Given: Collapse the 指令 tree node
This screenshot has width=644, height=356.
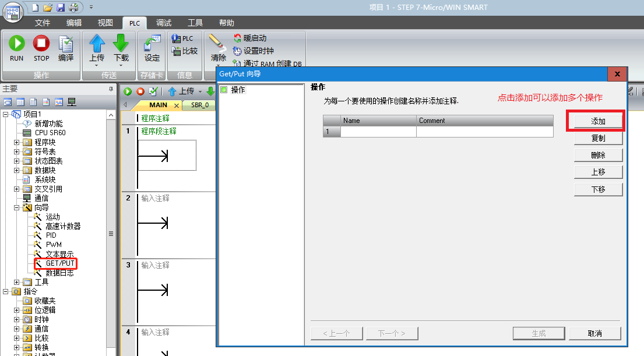Looking at the screenshot, I should point(5,291).
